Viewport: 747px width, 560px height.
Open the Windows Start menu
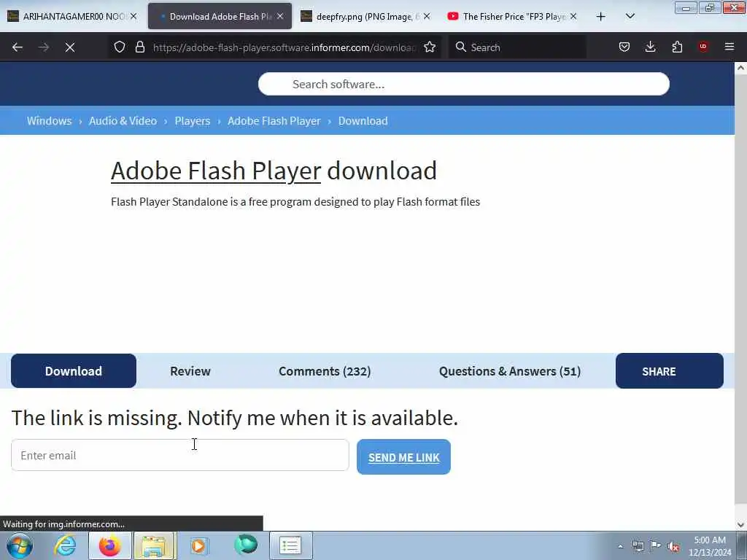coord(20,545)
